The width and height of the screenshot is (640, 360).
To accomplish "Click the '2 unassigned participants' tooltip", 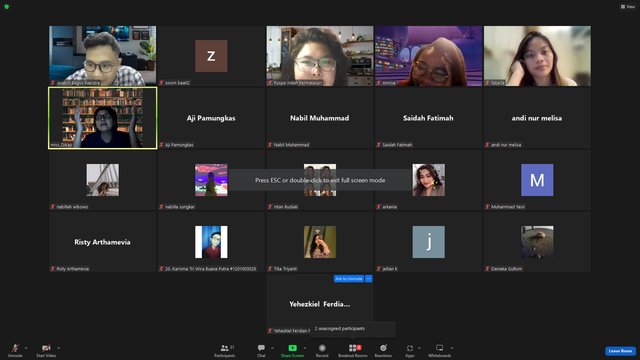I will point(353,329).
